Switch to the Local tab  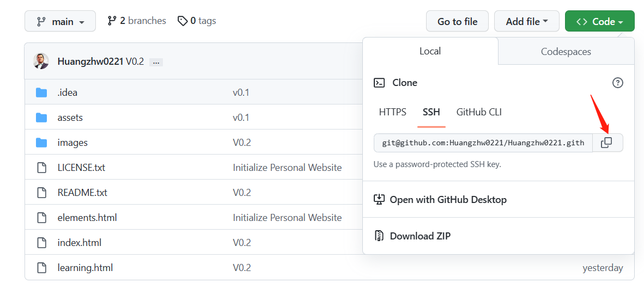point(430,51)
